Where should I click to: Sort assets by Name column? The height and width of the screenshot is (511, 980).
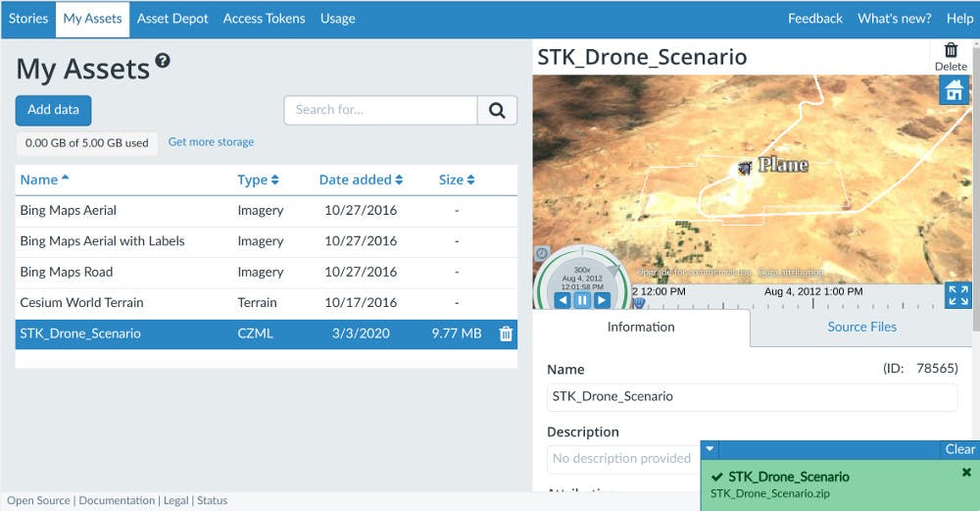coord(44,179)
